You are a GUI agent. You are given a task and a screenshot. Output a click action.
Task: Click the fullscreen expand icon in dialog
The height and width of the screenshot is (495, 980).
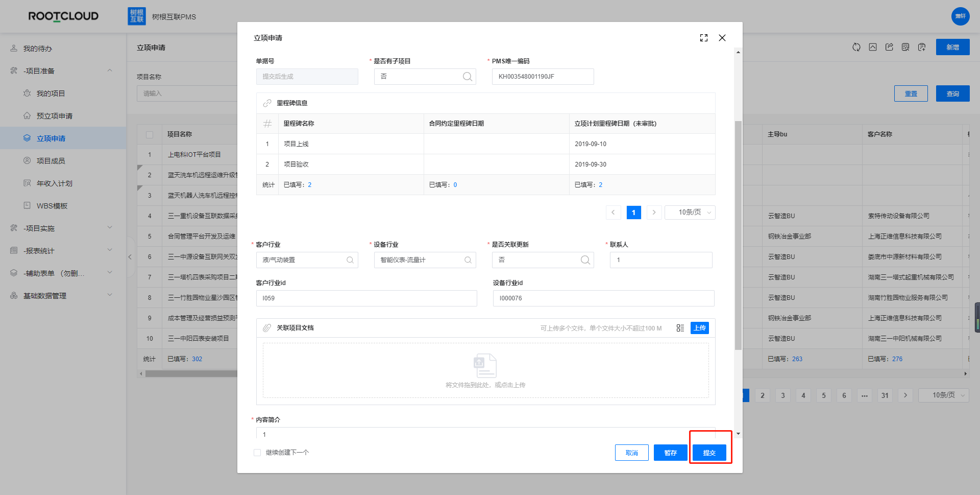click(x=704, y=38)
